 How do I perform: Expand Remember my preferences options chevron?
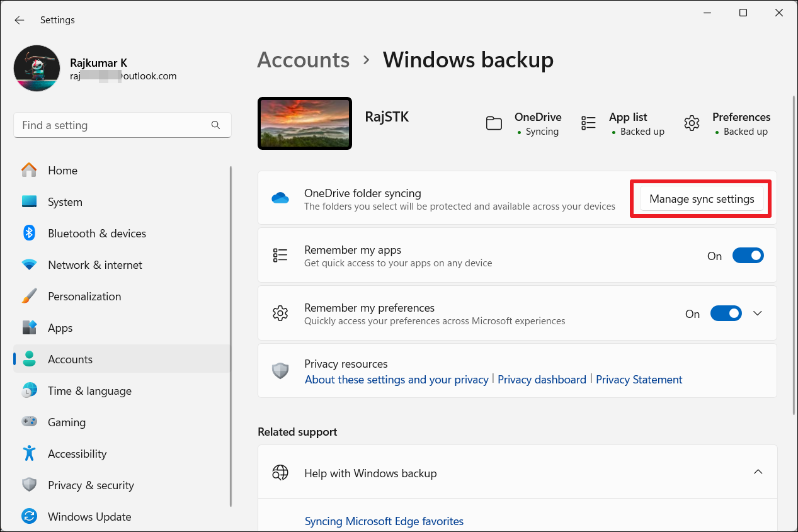tap(758, 314)
